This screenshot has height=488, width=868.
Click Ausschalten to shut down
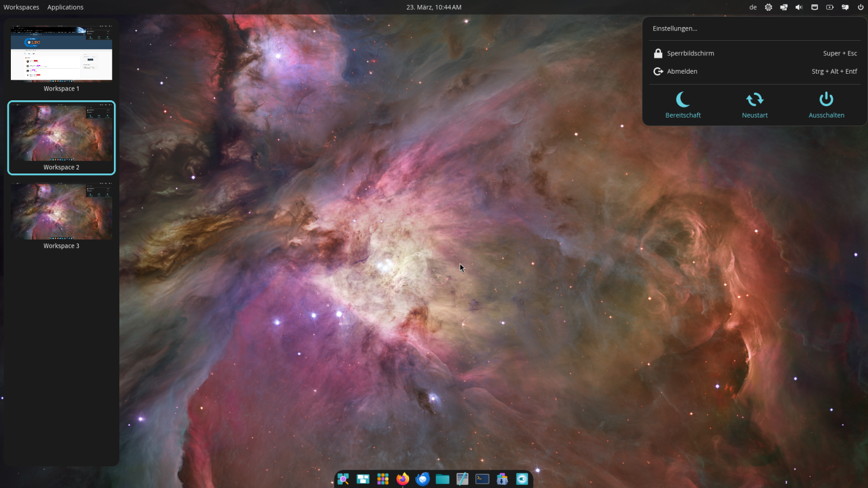pos(826,105)
